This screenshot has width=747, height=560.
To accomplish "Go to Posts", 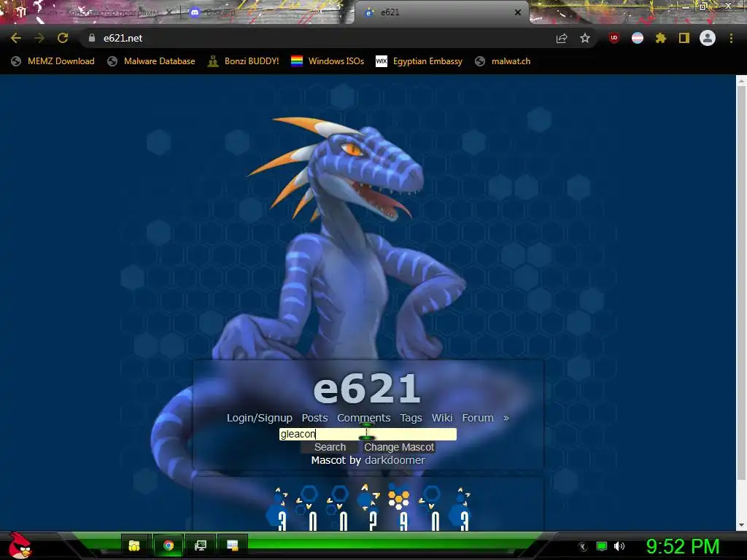I will [314, 418].
